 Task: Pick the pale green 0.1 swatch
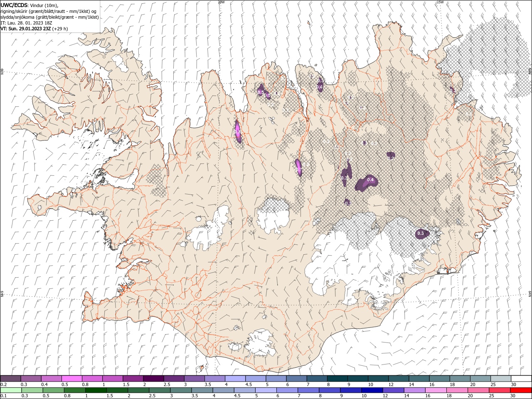point(11,390)
